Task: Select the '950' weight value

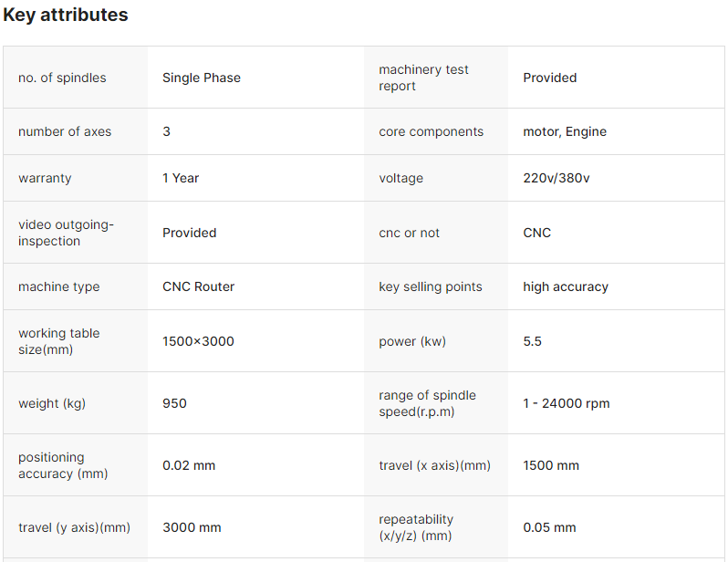Action: (174, 403)
